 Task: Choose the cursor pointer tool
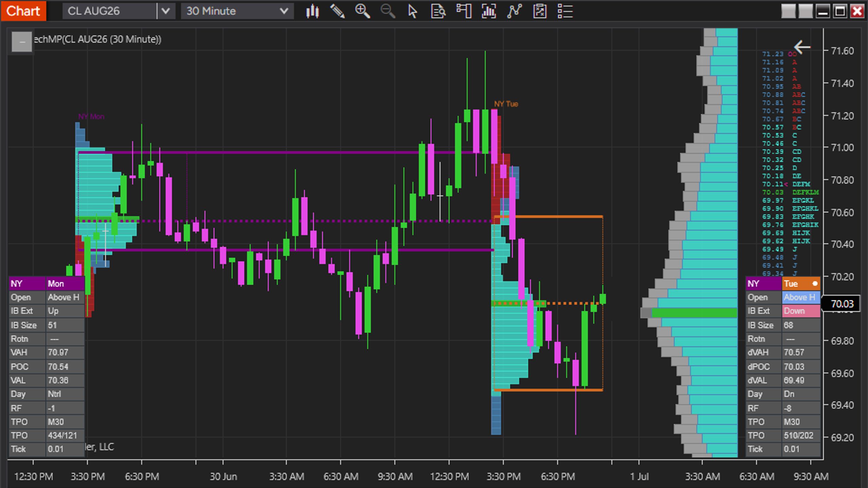[413, 11]
